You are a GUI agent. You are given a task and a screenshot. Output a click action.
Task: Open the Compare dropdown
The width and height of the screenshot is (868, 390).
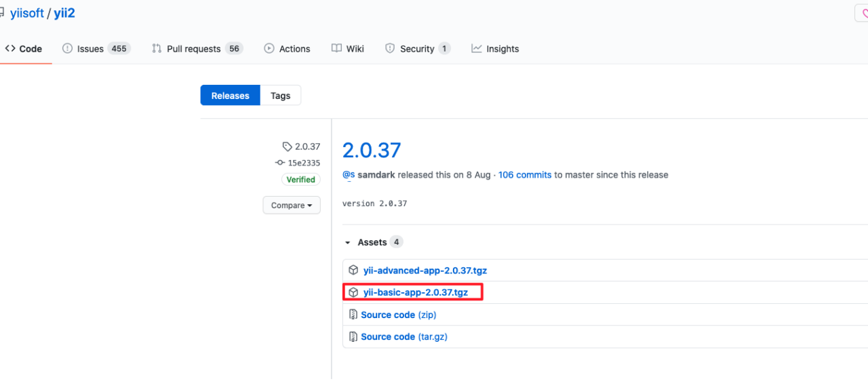tap(292, 206)
